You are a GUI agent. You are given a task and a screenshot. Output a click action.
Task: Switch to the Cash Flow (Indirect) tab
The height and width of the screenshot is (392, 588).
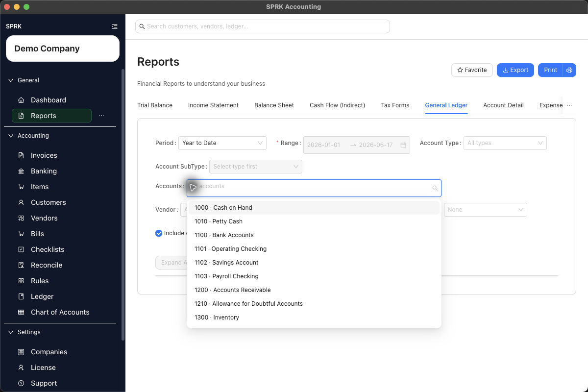(338, 105)
